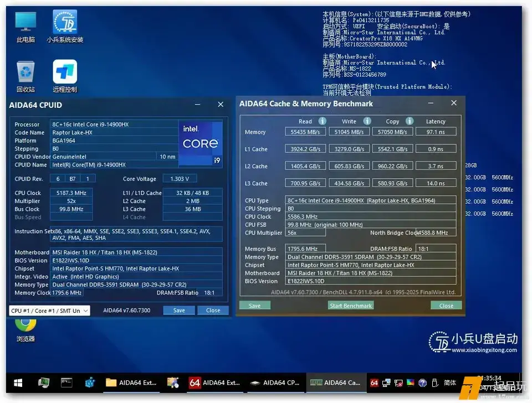Click the Core Voltage value 1.303 V
The image size is (532, 403).
click(x=180, y=179)
